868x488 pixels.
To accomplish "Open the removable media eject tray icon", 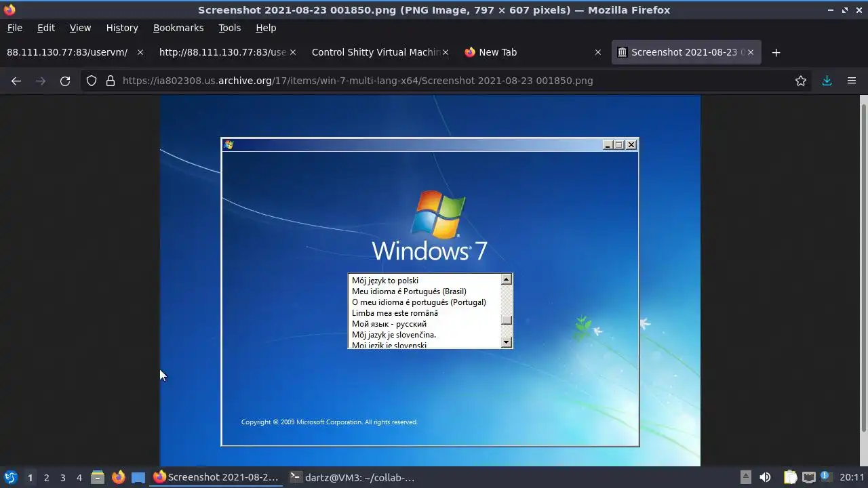I will point(745,477).
